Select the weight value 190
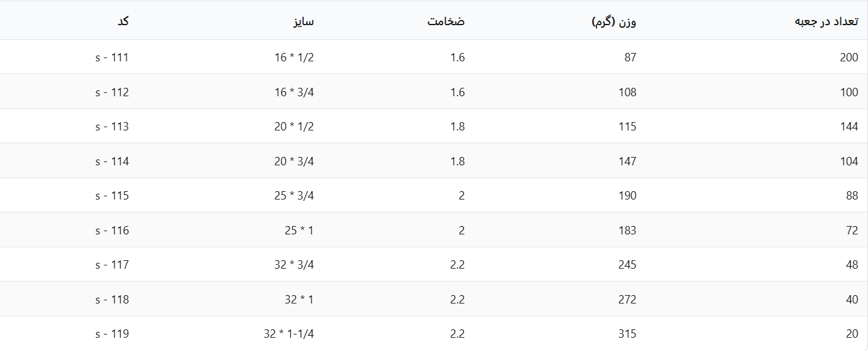 (627, 196)
